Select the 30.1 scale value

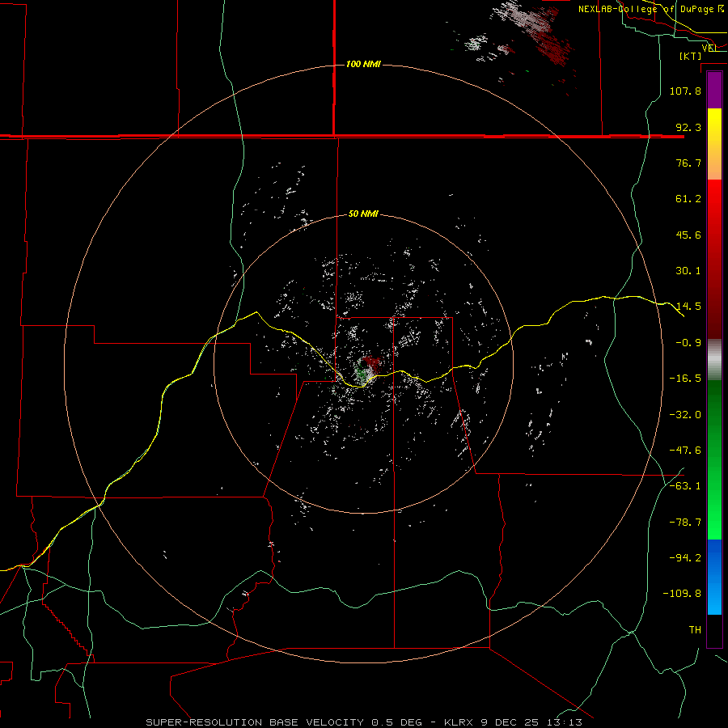(688, 271)
